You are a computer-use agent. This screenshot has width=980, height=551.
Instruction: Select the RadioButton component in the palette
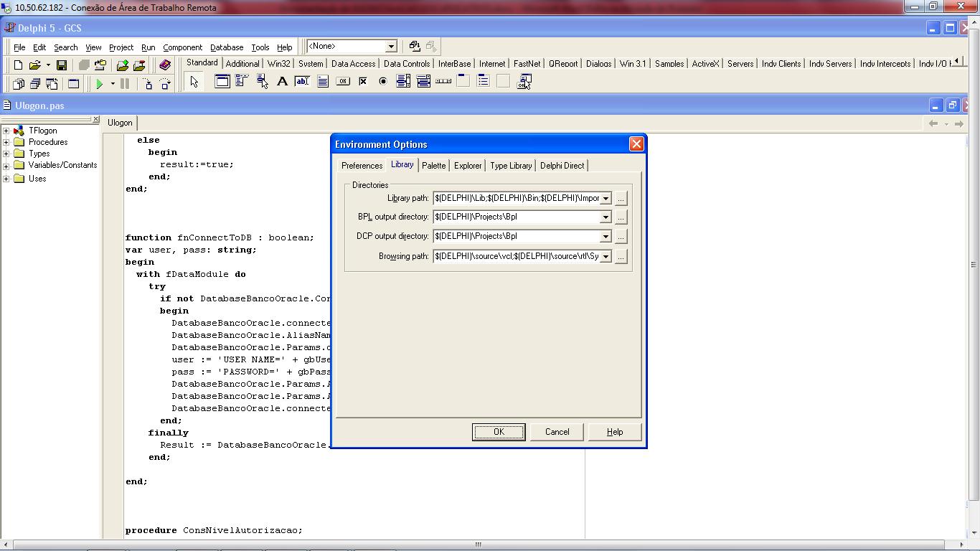click(x=383, y=82)
